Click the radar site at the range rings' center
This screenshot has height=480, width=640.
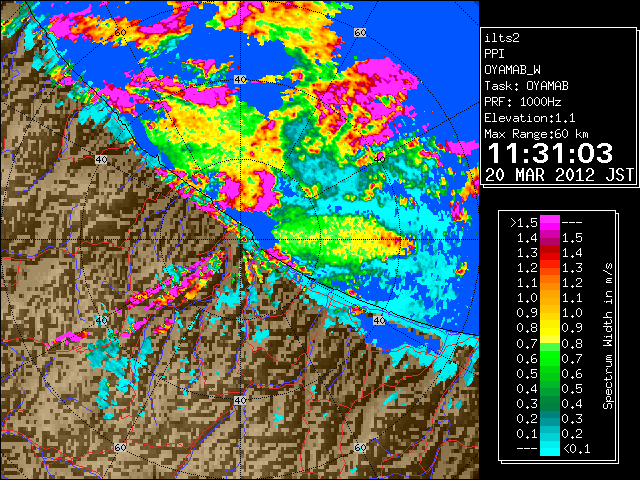240,239
